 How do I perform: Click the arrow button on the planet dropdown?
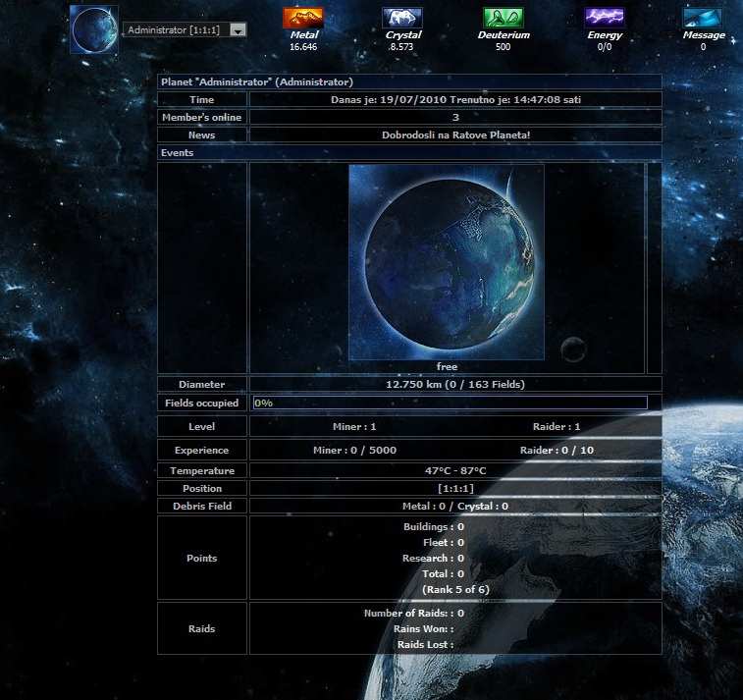(238, 30)
